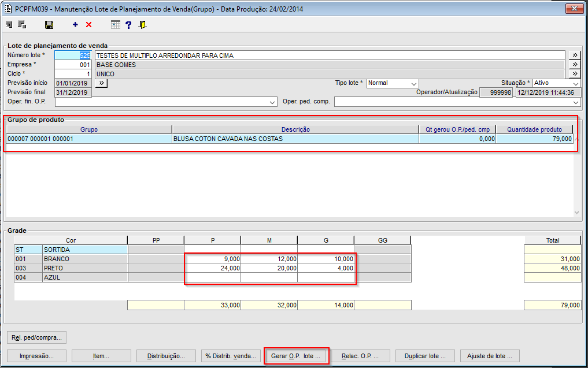Click the Ciclo field containing 1
This screenshot has width=588, height=368.
coord(73,74)
